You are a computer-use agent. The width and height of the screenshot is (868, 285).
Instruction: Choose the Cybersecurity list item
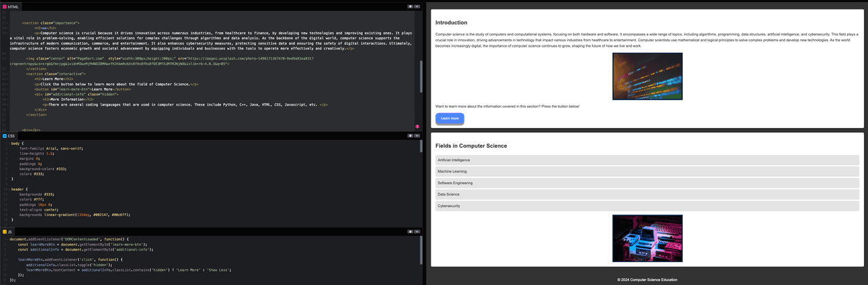coord(647,206)
